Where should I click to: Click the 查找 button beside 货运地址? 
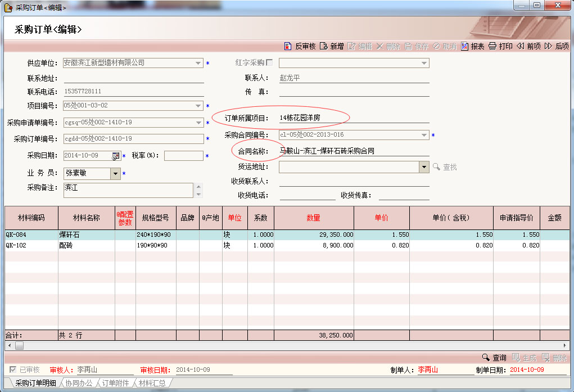click(445, 167)
